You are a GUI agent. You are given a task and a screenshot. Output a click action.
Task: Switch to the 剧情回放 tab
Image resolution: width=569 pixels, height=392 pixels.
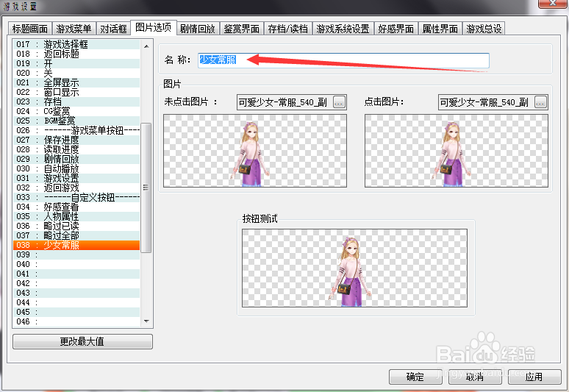click(198, 29)
